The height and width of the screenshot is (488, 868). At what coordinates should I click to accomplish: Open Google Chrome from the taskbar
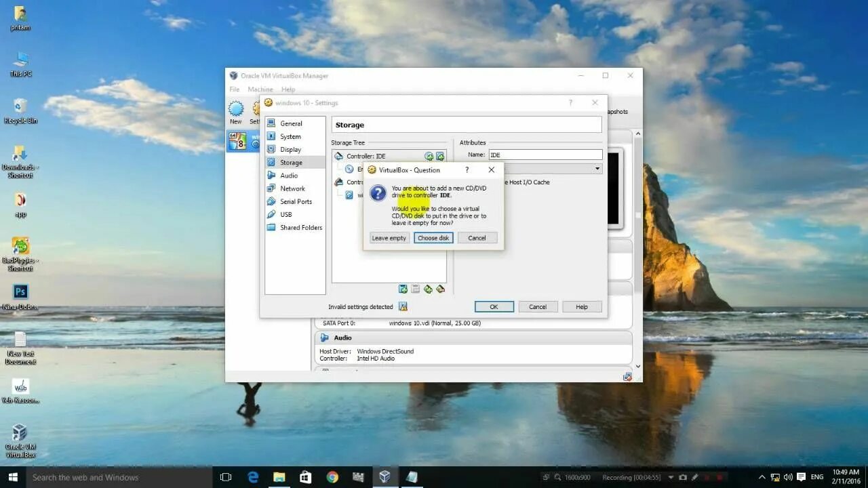[x=332, y=477]
